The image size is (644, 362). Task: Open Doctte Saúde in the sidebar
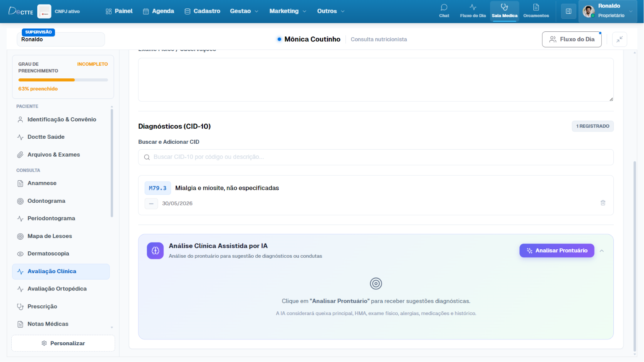tap(62, 137)
